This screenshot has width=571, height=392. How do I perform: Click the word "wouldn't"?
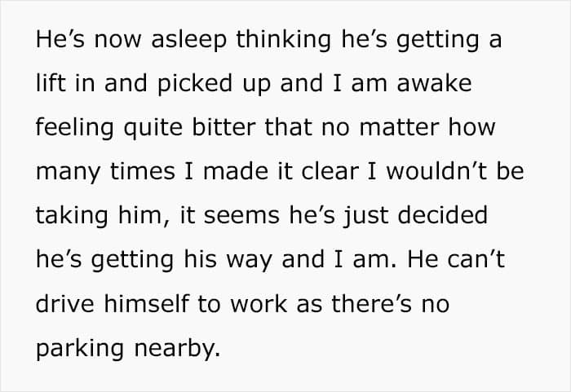[436, 171]
